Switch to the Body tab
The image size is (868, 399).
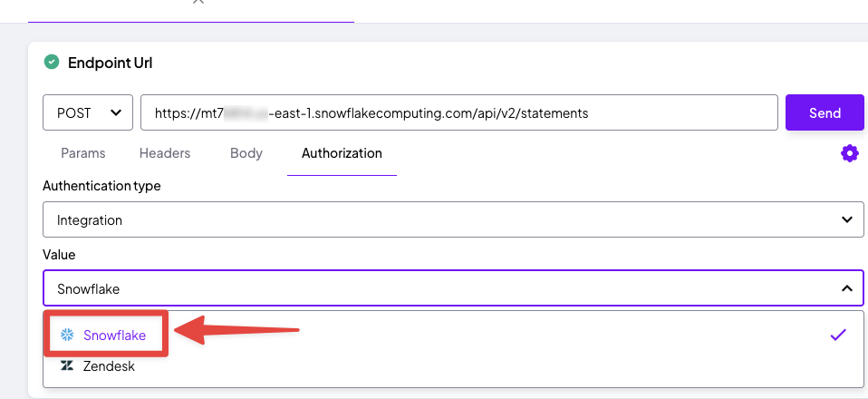(x=246, y=153)
